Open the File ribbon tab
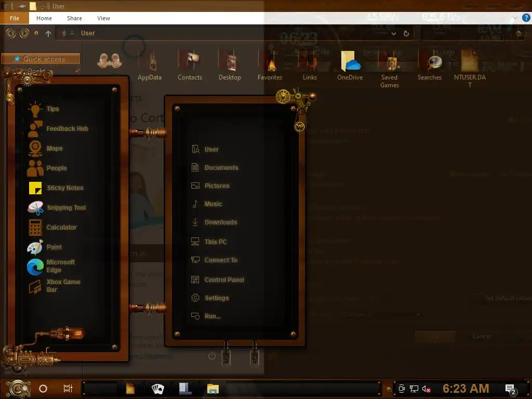Image resolution: width=532 pixels, height=399 pixels. click(x=15, y=18)
